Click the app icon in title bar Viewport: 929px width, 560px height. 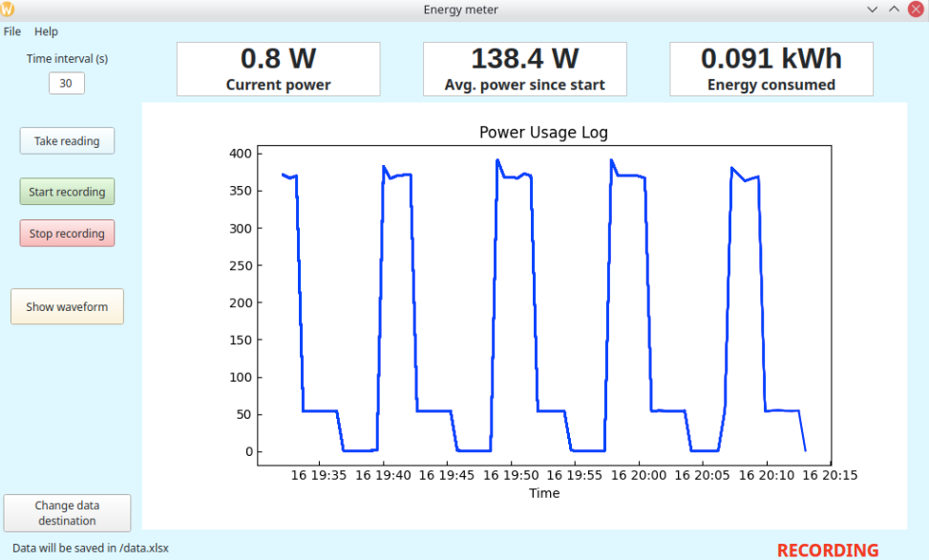click(7, 10)
